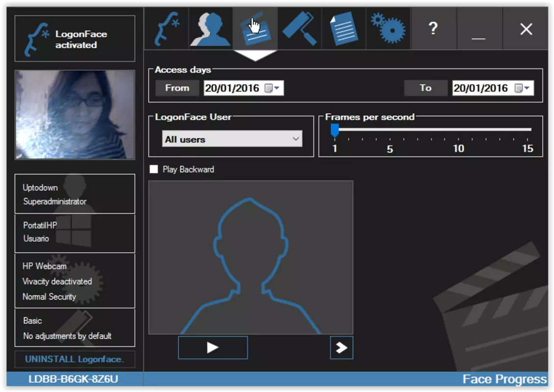This screenshot has height=392, width=554.
Task: Click the LogonFace activated status panel
Action: pos(75,39)
